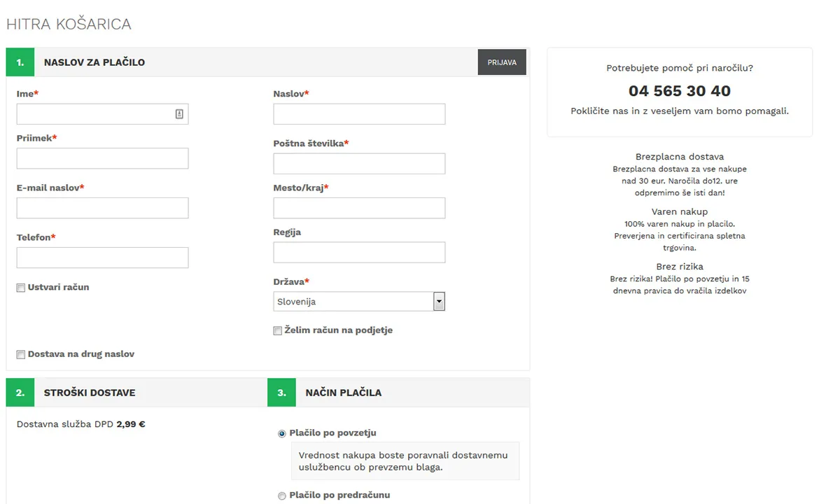Click the Dostavna služba DPD 2,99 € text
This screenshot has height=504, width=819.
pyautogui.click(x=81, y=424)
